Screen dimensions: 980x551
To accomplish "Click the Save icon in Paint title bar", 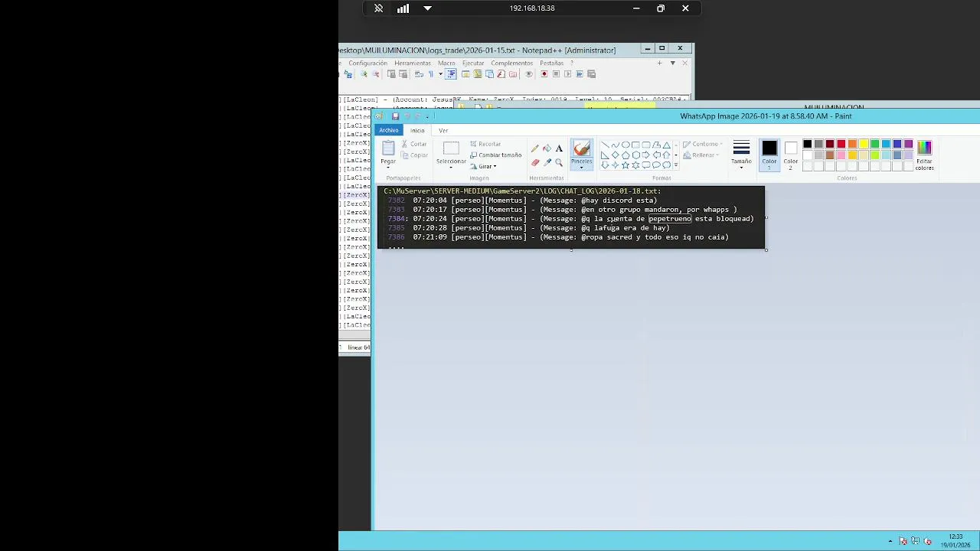I will [x=395, y=116].
